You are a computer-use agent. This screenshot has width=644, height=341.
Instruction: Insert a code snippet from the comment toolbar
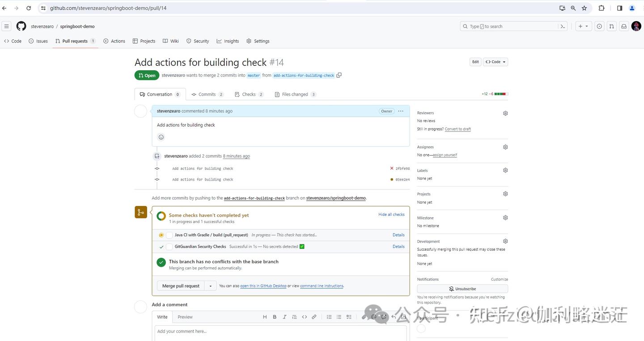coord(304,316)
